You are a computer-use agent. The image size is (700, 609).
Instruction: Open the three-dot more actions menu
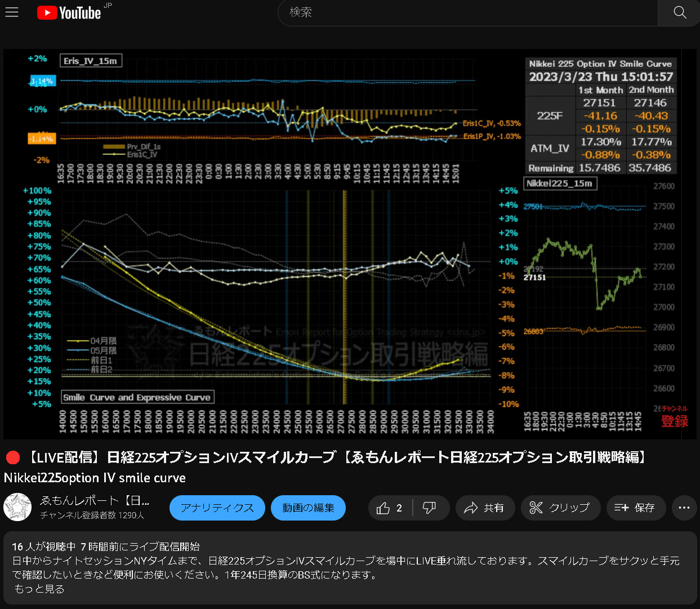point(684,508)
